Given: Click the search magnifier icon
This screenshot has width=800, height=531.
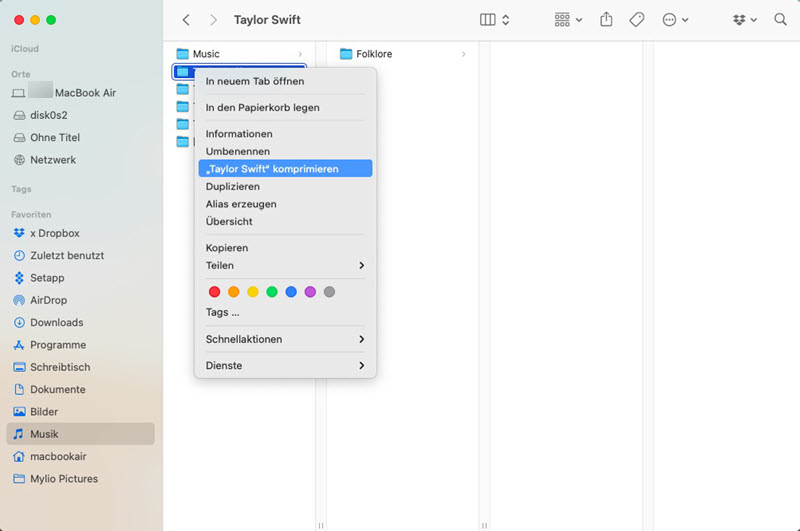Looking at the screenshot, I should [x=780, y=20].
